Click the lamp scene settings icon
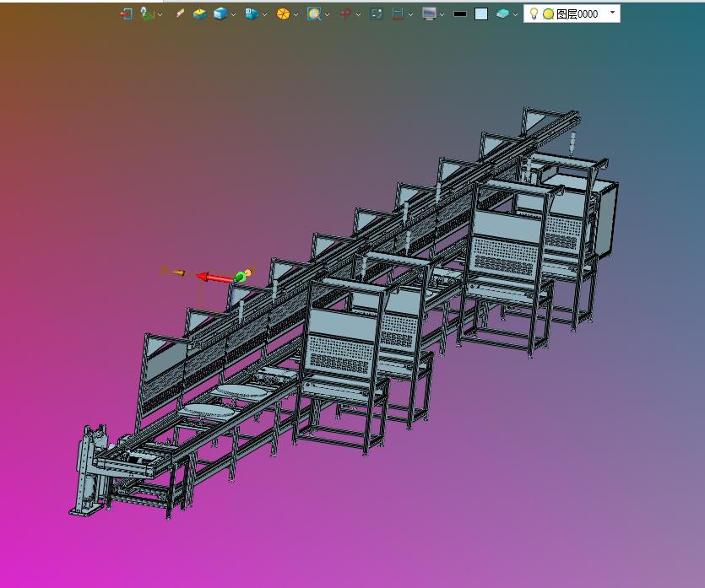Viewport: 705px width, 588px height. [x=147, y=14]
